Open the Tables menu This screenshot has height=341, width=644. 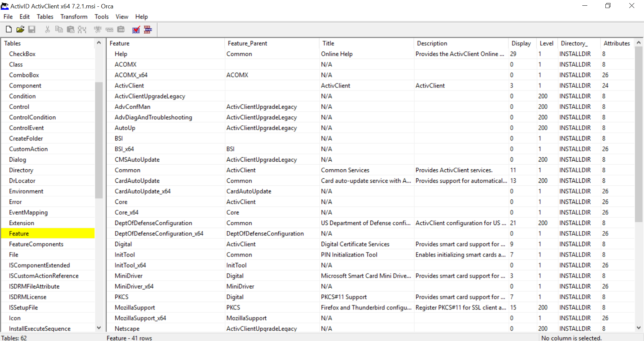[45, 16]
